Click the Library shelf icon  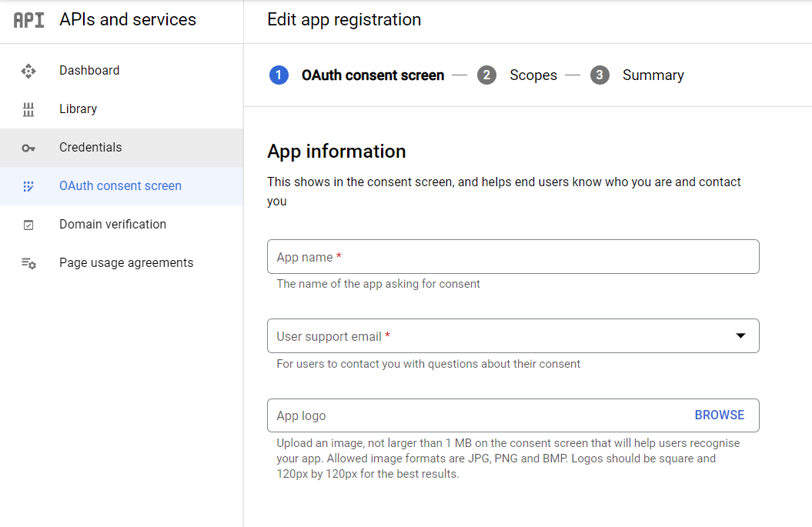point(28,109)
